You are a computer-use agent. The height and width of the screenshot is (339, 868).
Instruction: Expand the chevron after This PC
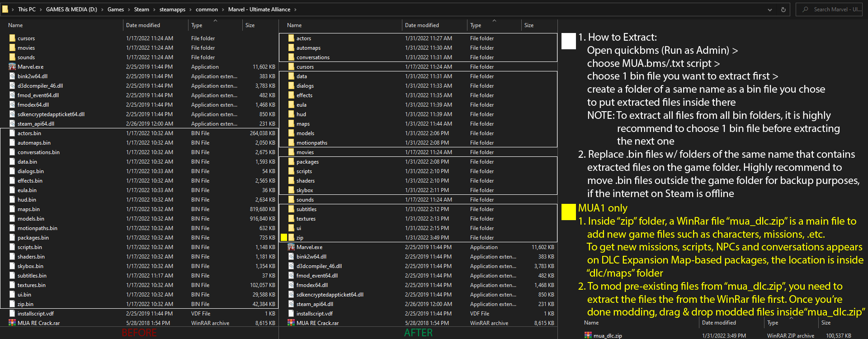[x=41, y=9]
